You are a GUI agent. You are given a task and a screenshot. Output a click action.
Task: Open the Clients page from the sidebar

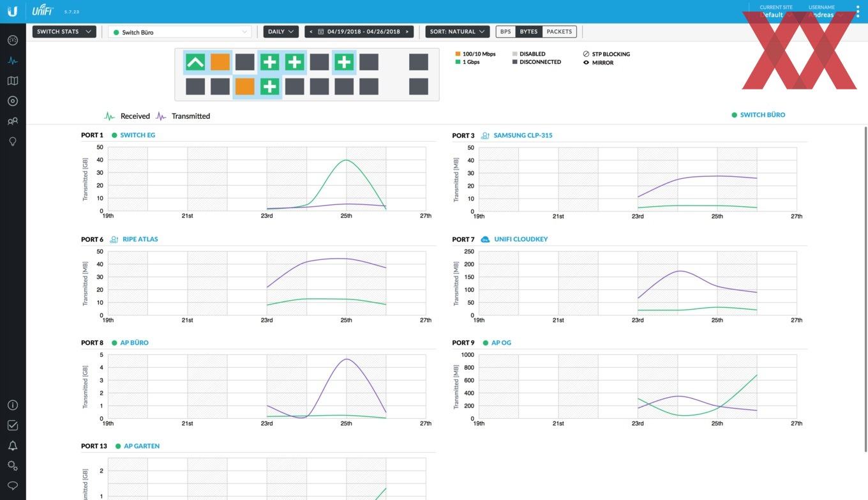click(13, 121)
